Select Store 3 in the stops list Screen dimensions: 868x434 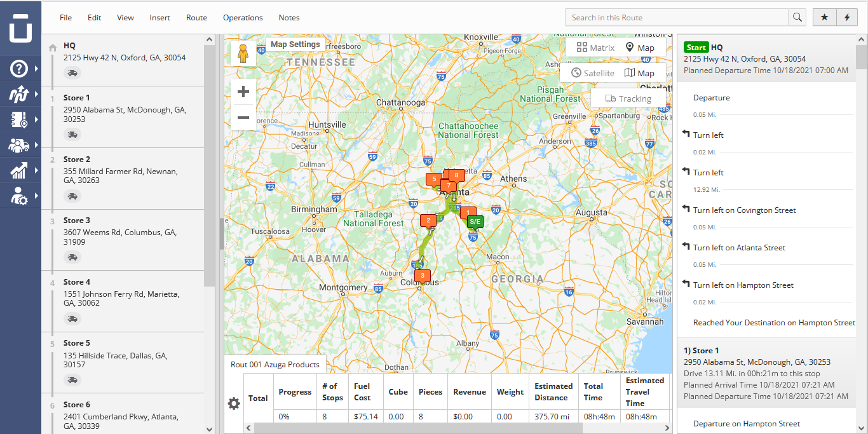(x=123, y=240)
